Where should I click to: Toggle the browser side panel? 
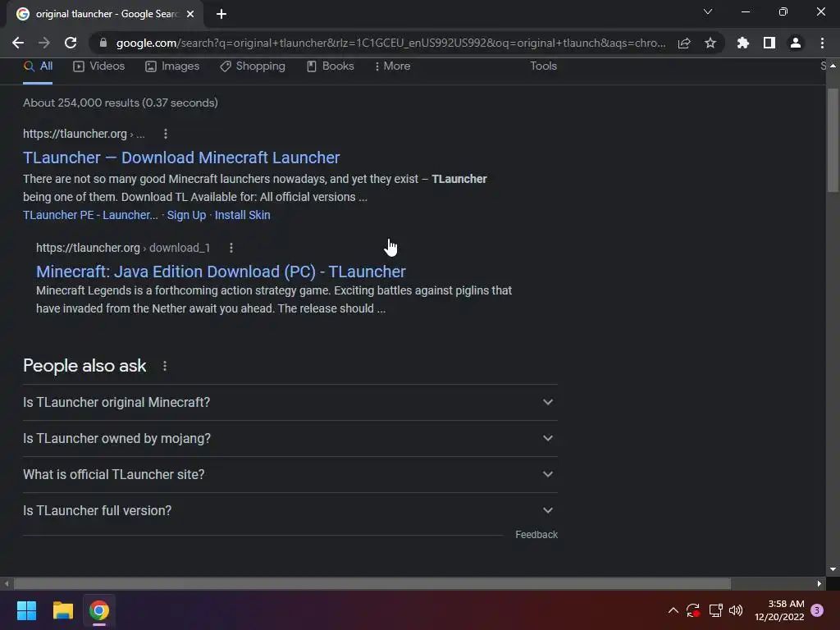coord(769,43)
